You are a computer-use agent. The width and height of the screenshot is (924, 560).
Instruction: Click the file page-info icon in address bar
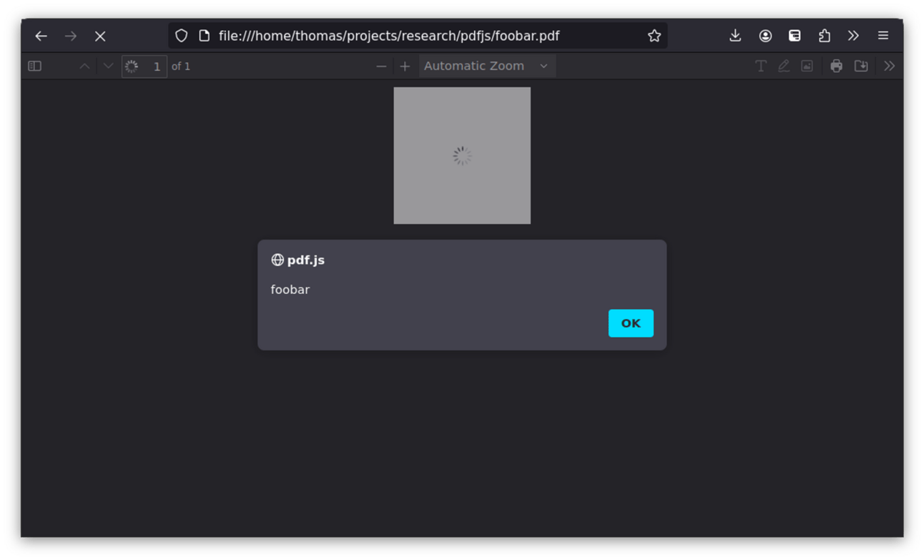205,36
